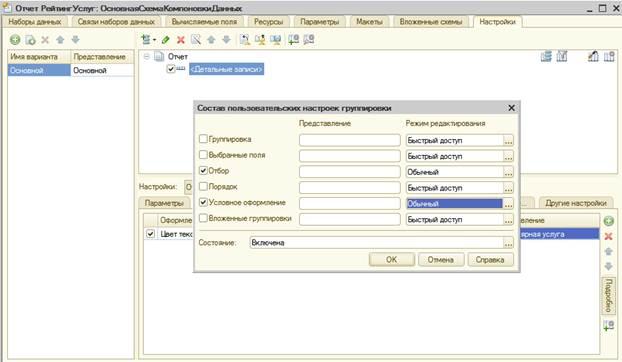Click the paintbrush appearance icon
622x362 pixels.
(593, 57)
